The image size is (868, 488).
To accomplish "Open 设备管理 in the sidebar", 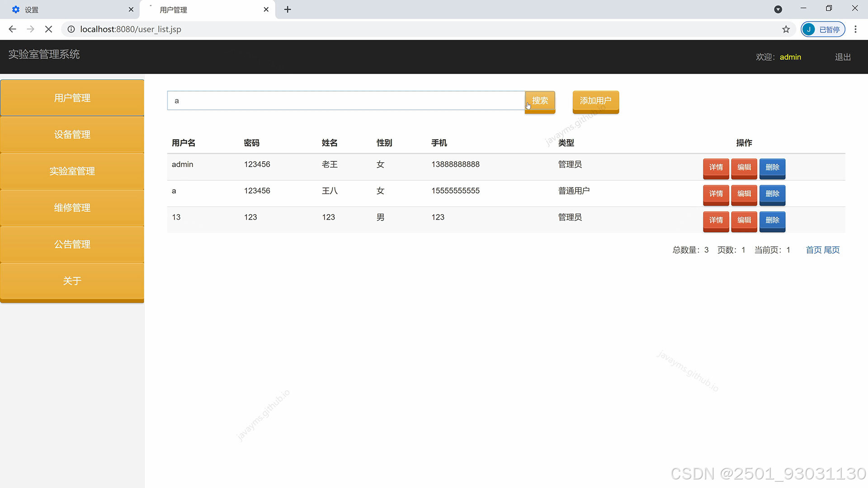I will 72,135.
